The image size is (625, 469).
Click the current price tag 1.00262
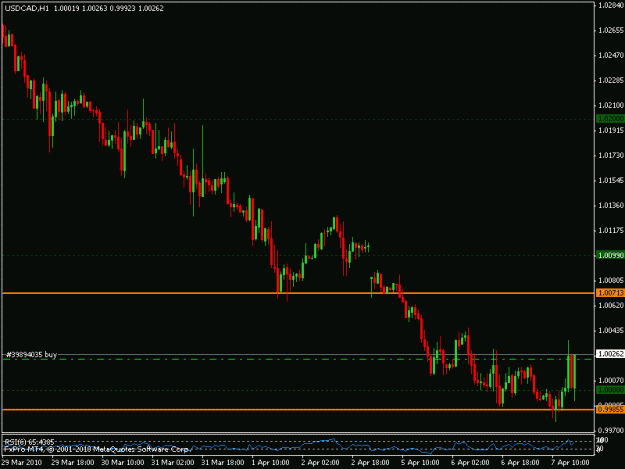tap(610, 354)
